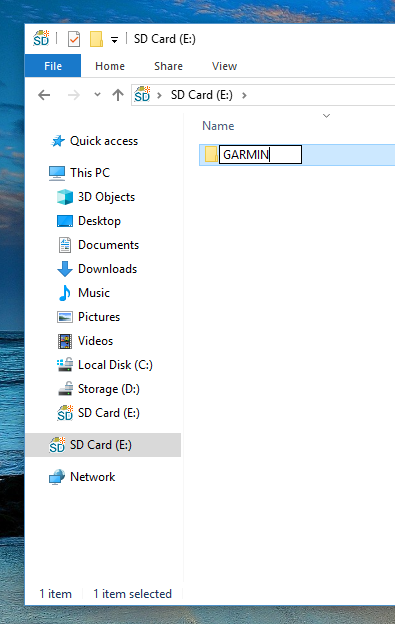Click the 3D Objects cube icon

[65, 197]
